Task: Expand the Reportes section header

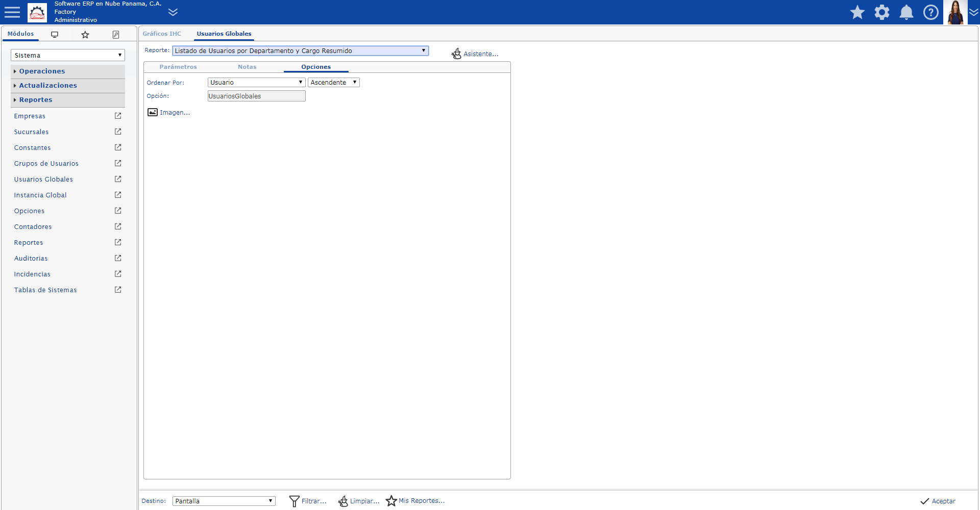Action: pyautogui.click(x=67, y=99)
